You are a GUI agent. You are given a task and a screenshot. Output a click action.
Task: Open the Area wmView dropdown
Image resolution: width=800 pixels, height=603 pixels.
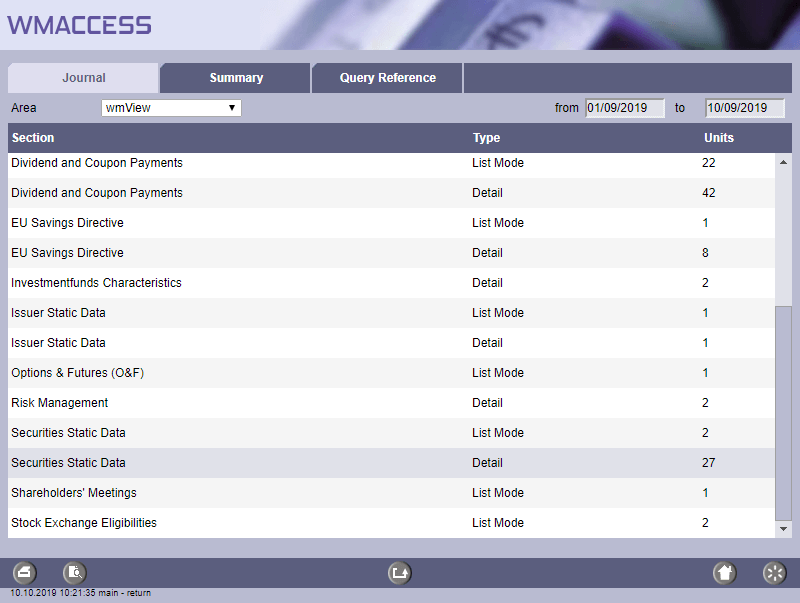point(171,107)
